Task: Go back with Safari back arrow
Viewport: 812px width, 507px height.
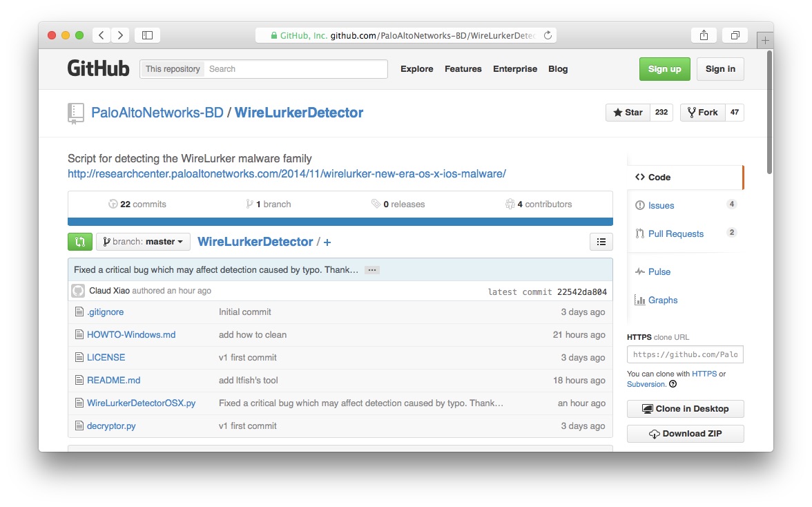Action: click(x=101, y=35)
